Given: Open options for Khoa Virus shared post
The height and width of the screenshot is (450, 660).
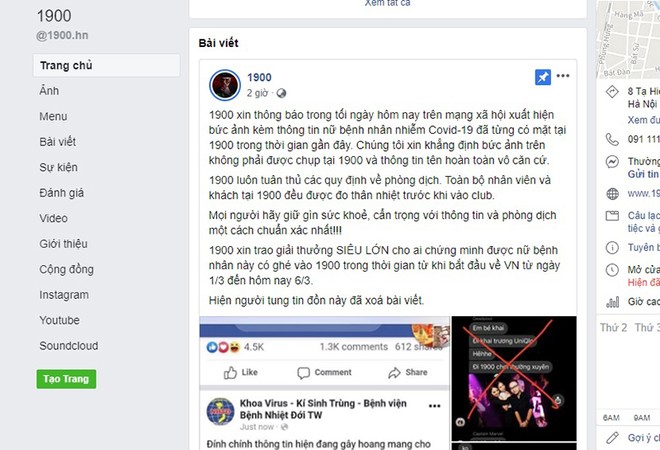Looking at the screenshot, I should pos(434,406).
